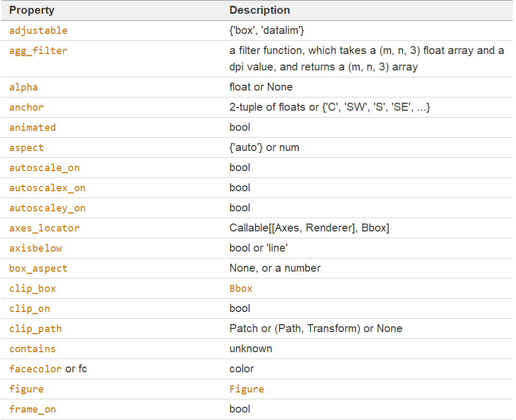Viewport: 516px width, 420px height.
Task: Open the aspect property link
Action: tap(26, 148)
